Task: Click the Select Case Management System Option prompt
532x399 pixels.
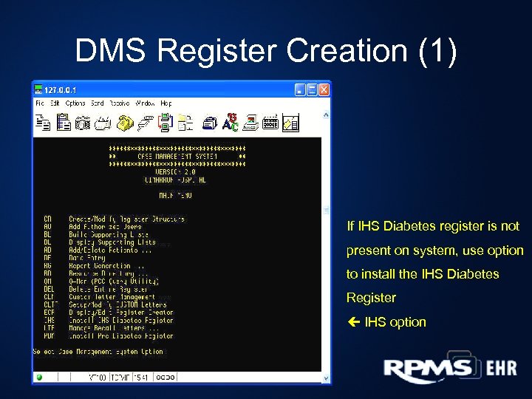Action: (98, 352)
